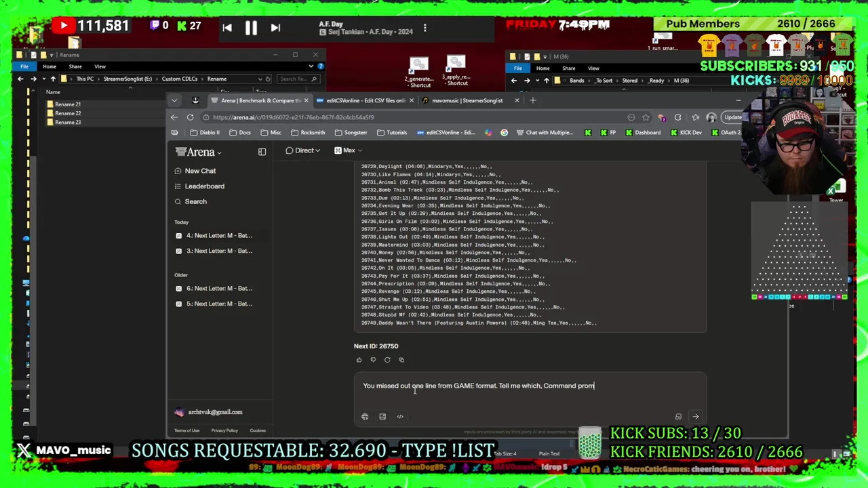Viewport: 868px width, 488px height.
Task: Click the browser address bar
Action: click(x=414, y=117)
